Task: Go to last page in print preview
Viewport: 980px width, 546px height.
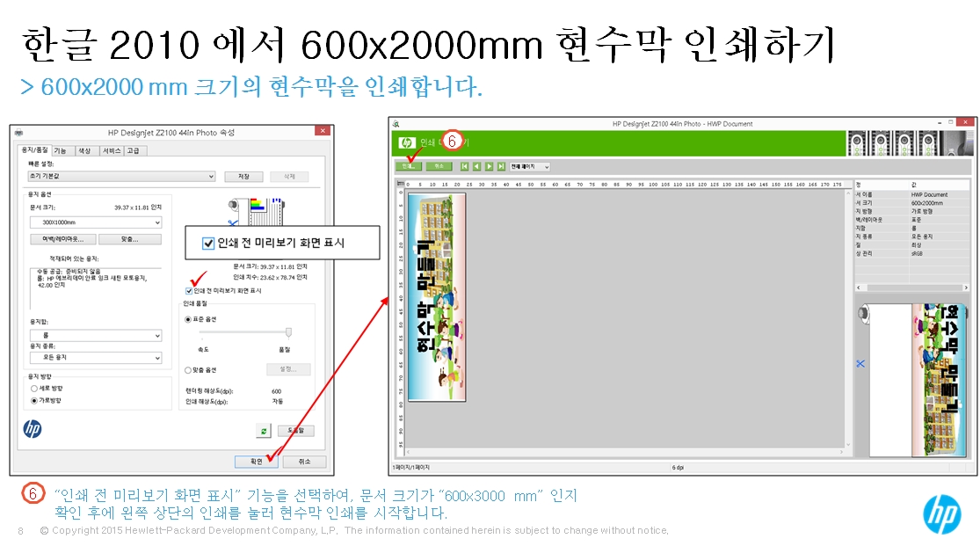Action: [x=501, y=166]
